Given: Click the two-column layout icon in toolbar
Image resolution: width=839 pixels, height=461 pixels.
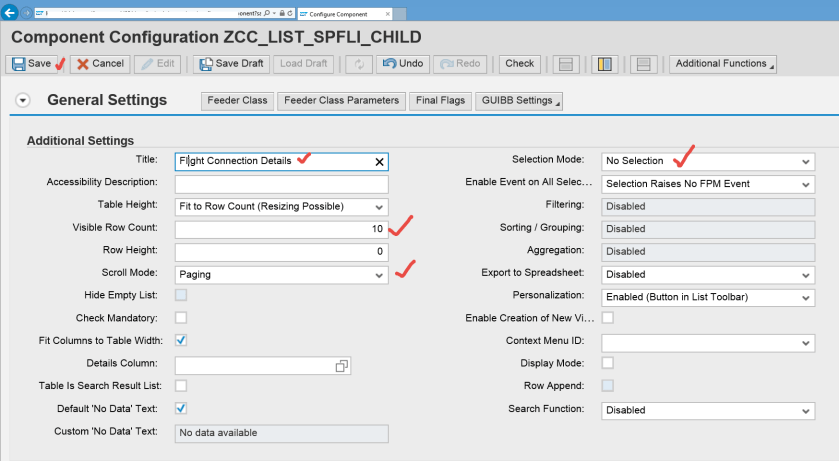Looking at the screenshot, I should click(604, 64).
